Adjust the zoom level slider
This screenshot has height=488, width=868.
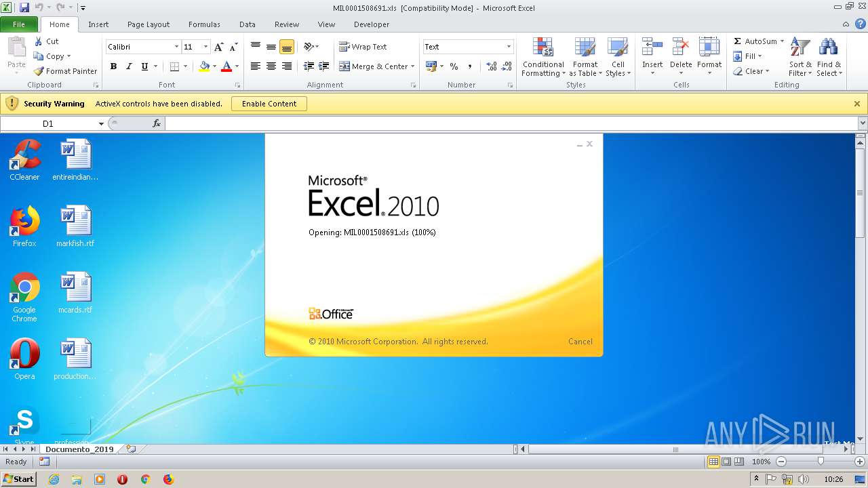821,462
